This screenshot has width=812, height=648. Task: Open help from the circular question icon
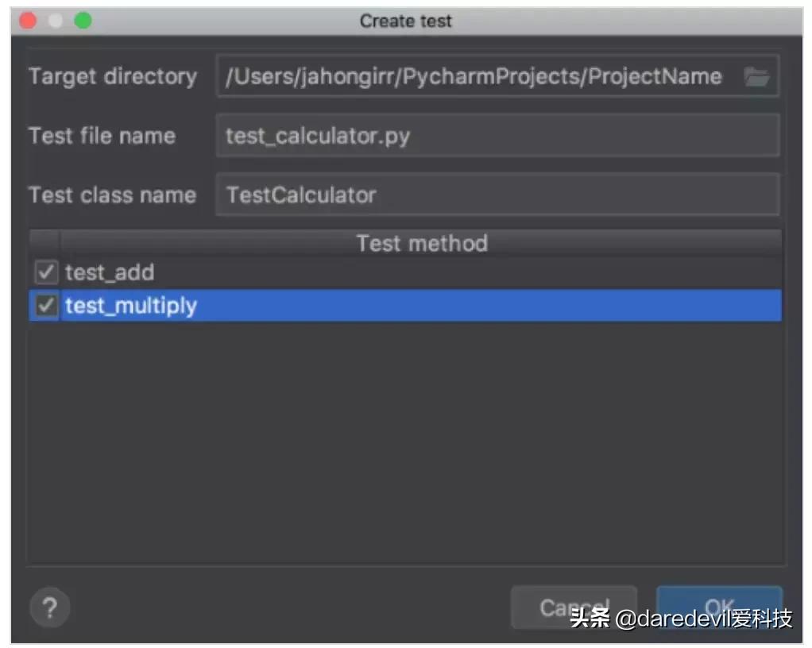coord(49,607)
